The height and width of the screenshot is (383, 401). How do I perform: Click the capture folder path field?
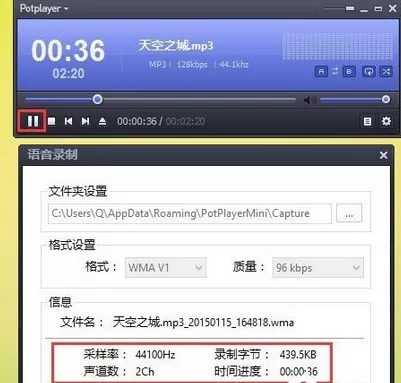[x=190, y=213]
